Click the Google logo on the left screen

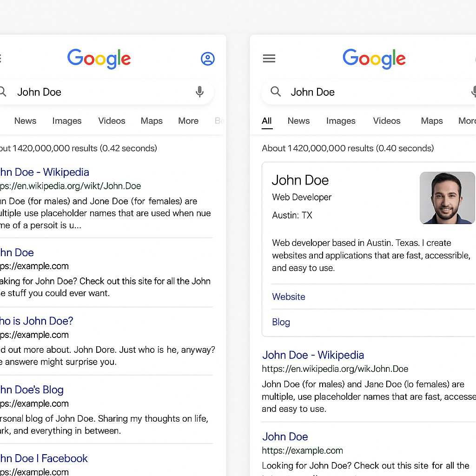point(99,58)
